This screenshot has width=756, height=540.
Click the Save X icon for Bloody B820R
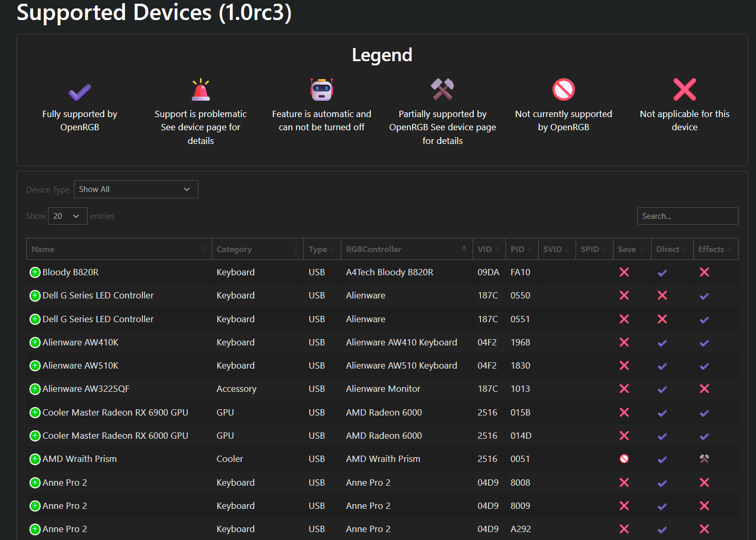point(624,272)
